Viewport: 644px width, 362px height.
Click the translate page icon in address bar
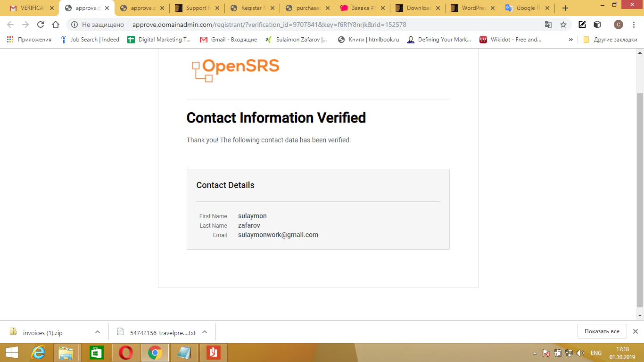point(548,25)
